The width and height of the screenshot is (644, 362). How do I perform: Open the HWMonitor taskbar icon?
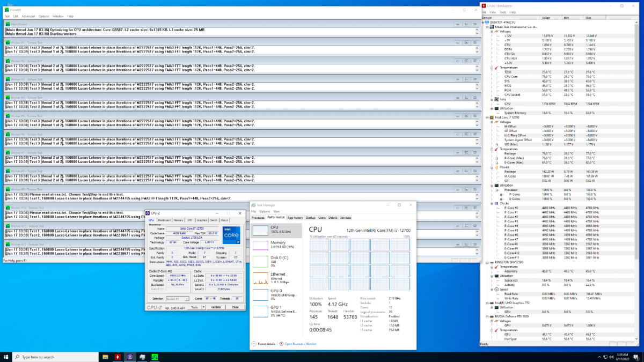click(118, 357)
